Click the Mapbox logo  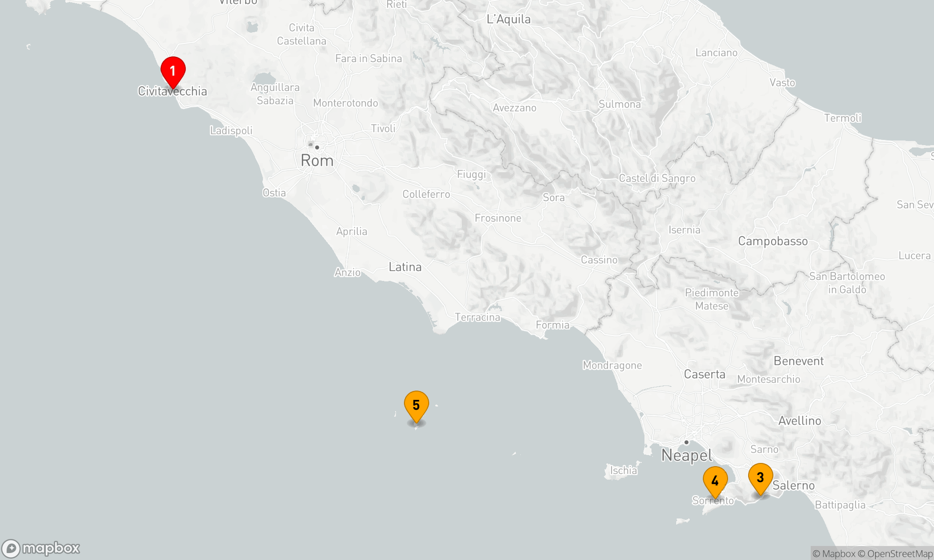click(41, 548)
